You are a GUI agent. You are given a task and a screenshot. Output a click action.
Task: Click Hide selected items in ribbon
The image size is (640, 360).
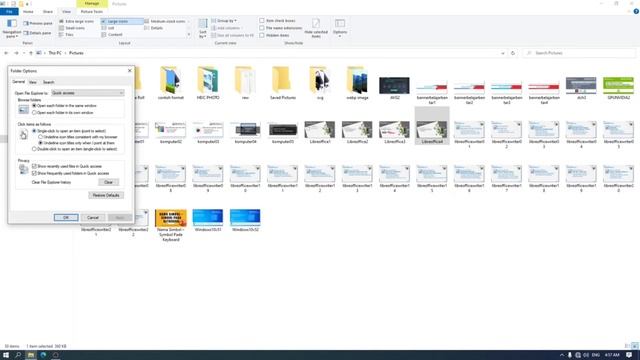click(x=316, y=28)
